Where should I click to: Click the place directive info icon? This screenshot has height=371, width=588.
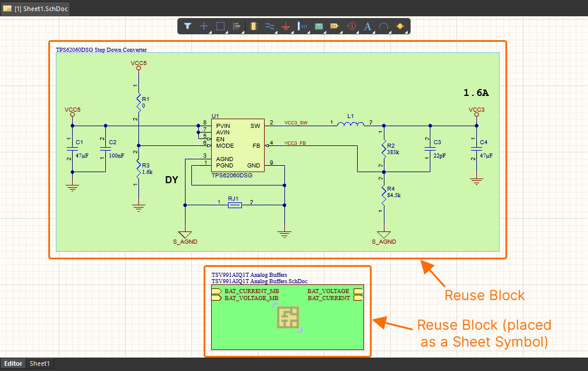point(351,26)
